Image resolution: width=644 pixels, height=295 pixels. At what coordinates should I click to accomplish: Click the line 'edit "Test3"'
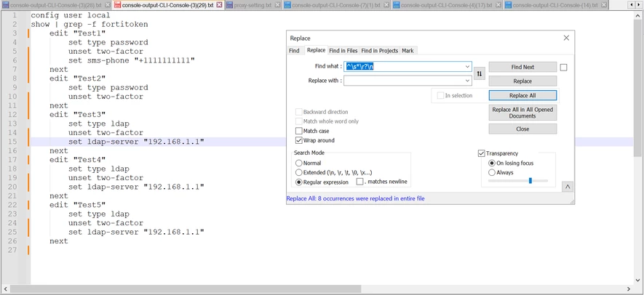pos(78,115)
